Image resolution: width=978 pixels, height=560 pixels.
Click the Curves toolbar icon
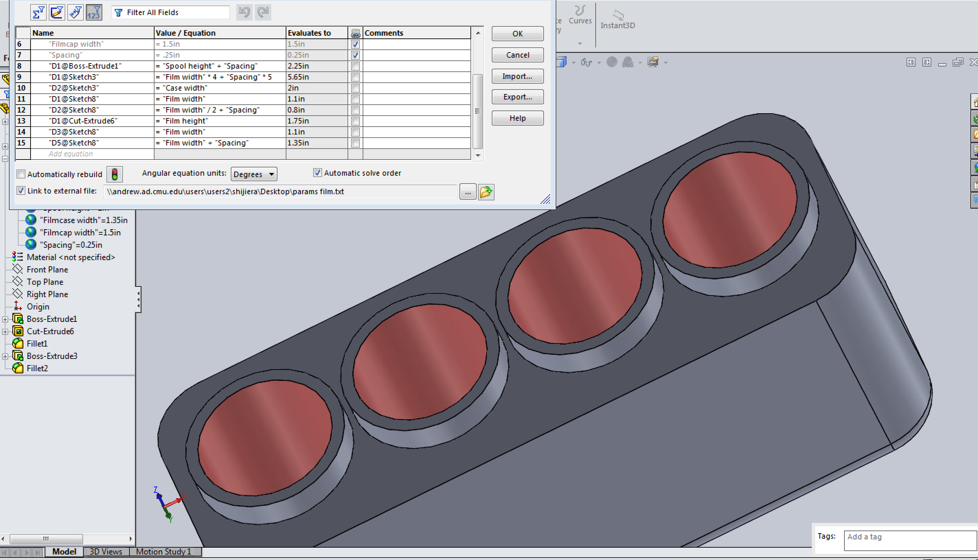(x=580, y=15)
